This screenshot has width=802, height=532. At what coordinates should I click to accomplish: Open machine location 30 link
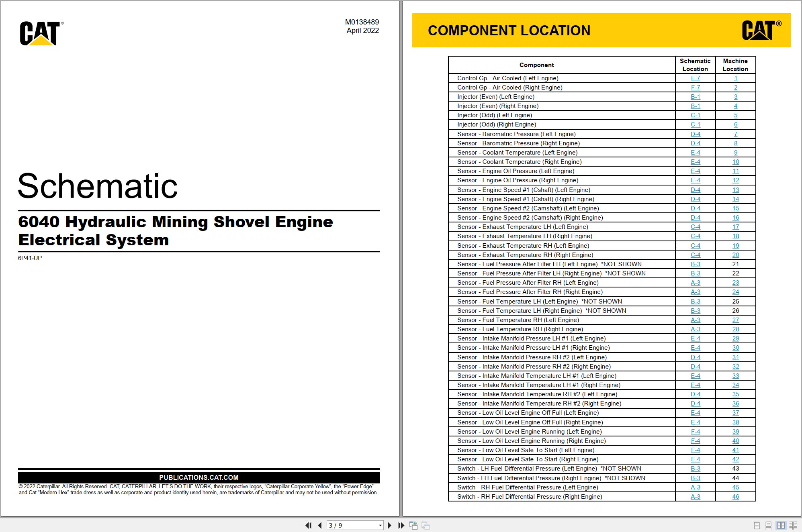(x=736, y=348)
